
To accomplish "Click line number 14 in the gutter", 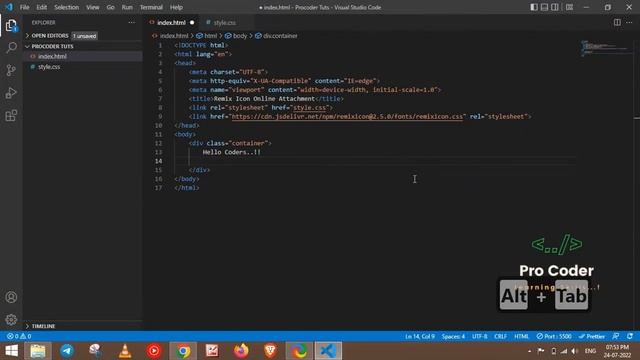I will pos(158,161).
